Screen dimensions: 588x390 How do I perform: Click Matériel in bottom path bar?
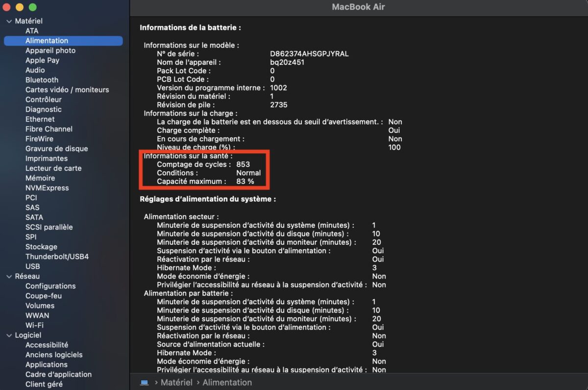click(x=176, y=382)
